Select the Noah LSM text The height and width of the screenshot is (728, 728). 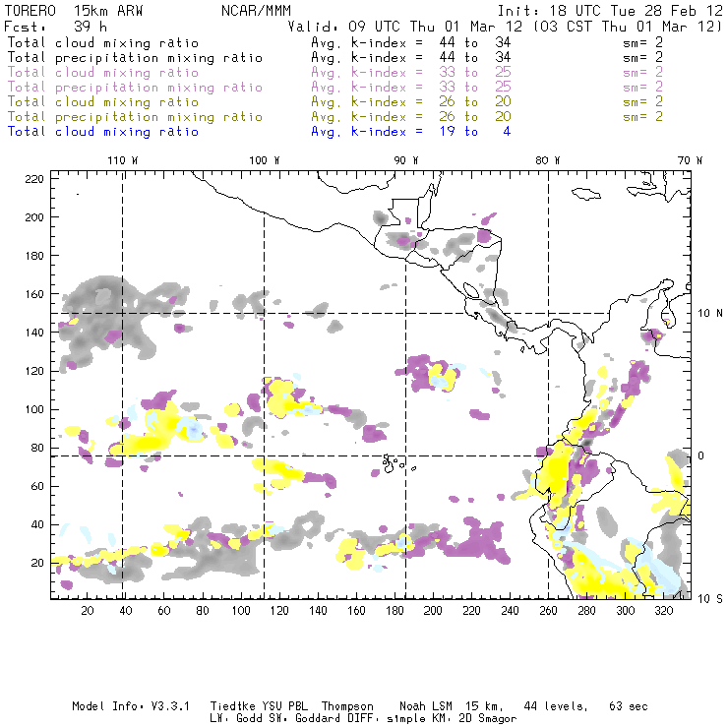point(426,706)
